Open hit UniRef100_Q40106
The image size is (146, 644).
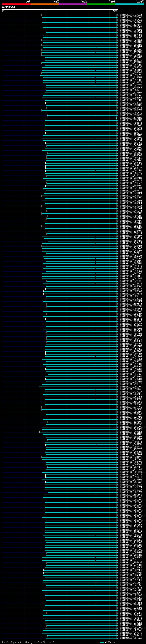coord(131,22)
